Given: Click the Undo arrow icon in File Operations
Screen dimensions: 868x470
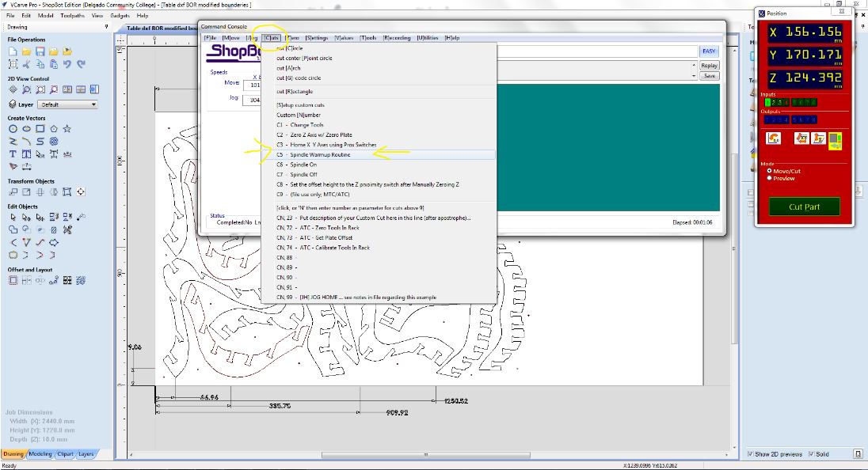Looking at the screenshot, I should (67, 64).
